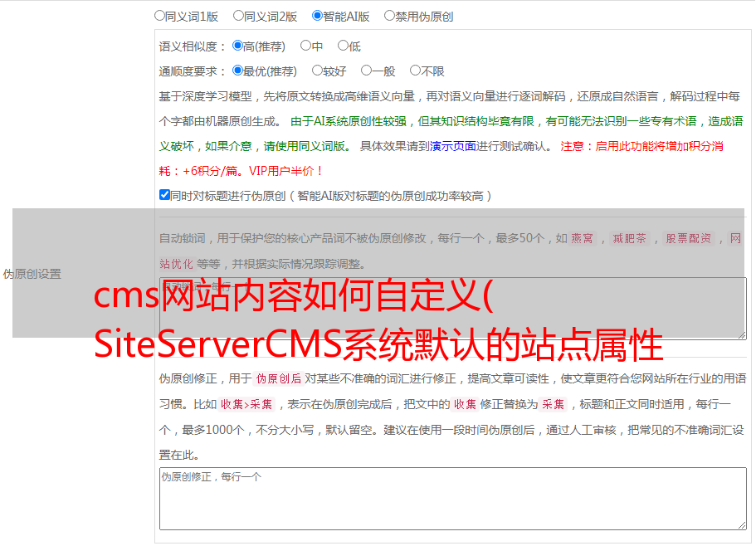The width and height of the screenshot is (756, 546).
Task: Click the 伪原创后 highlighted tag
Action: pyautogui.click(x=279, y=378)
